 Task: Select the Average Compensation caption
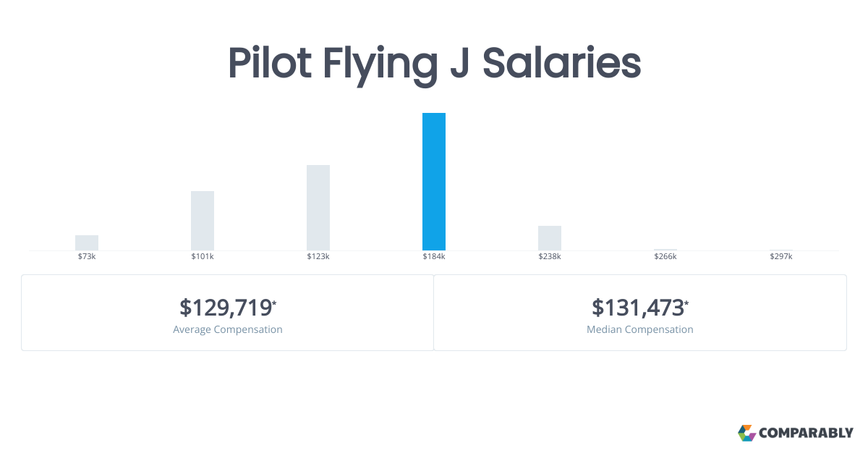click(x=228, y=329)
